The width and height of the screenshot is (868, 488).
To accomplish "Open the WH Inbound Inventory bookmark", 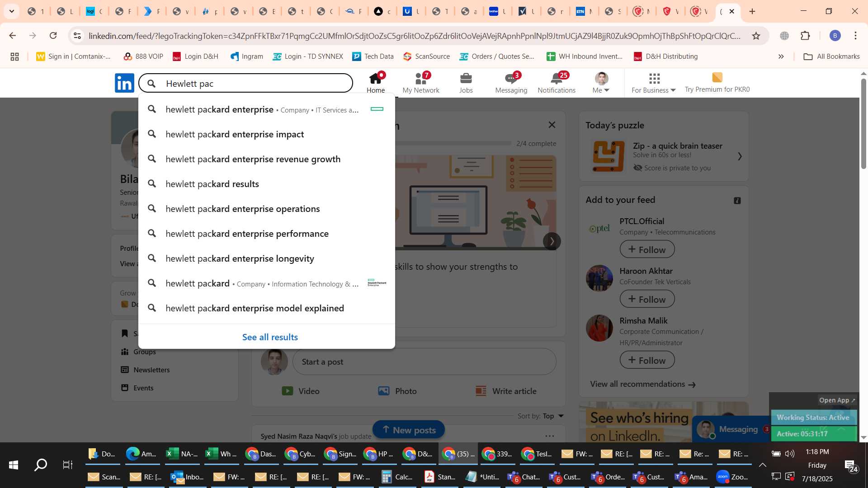I will [585, 56].
